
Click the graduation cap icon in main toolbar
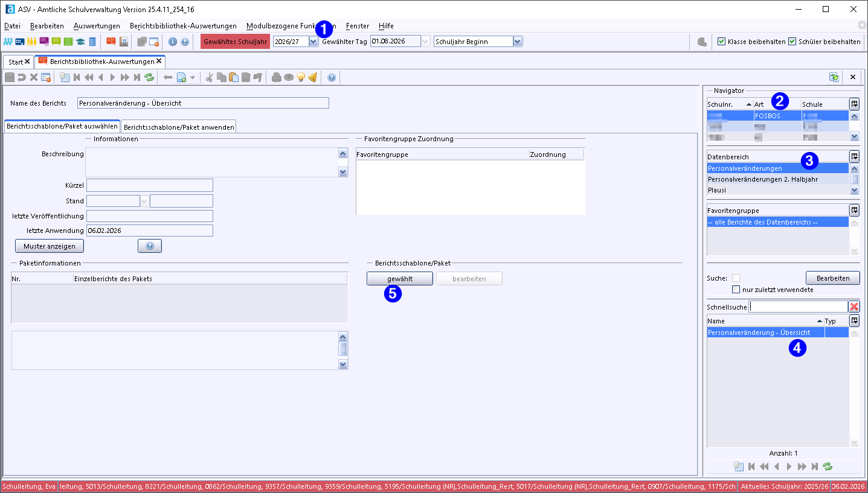[x=80, y=42]
